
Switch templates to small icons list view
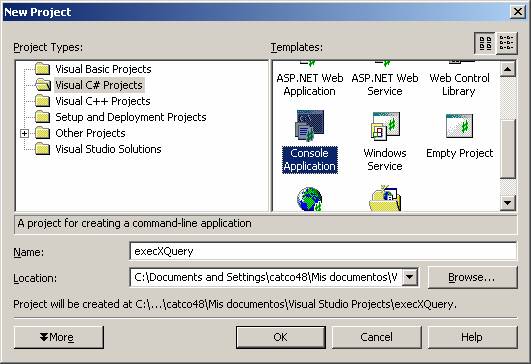507,43
